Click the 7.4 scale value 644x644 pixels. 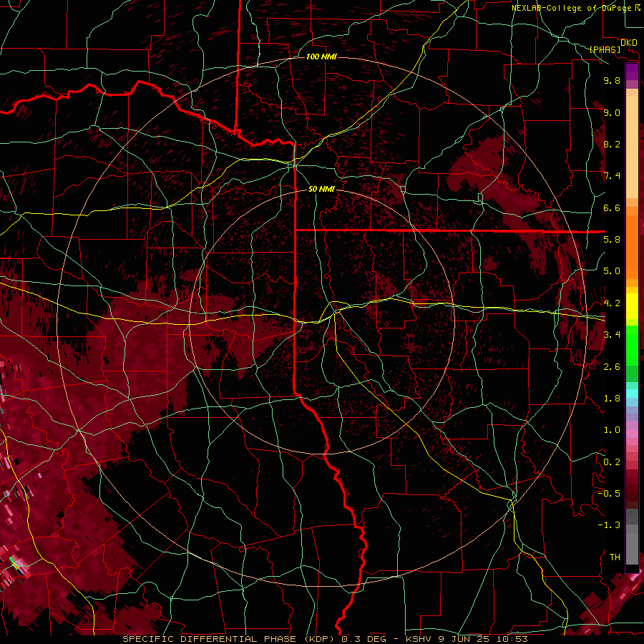click(x=612, y=176)
